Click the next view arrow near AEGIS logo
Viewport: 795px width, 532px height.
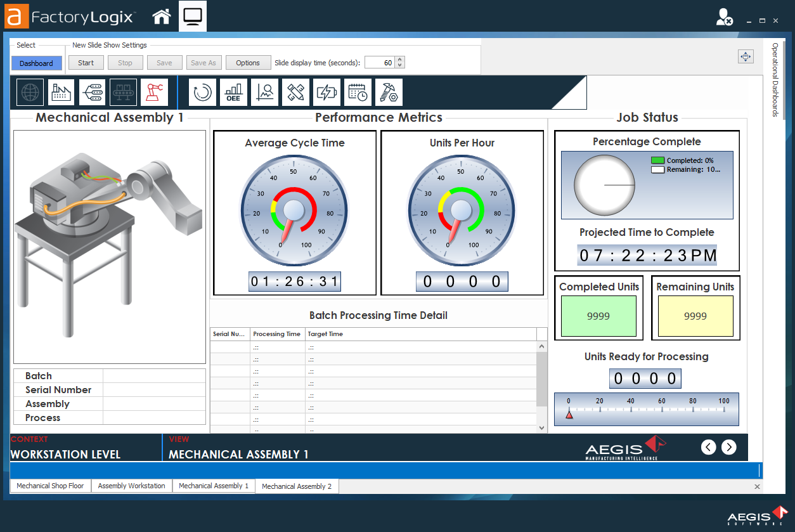728,447
